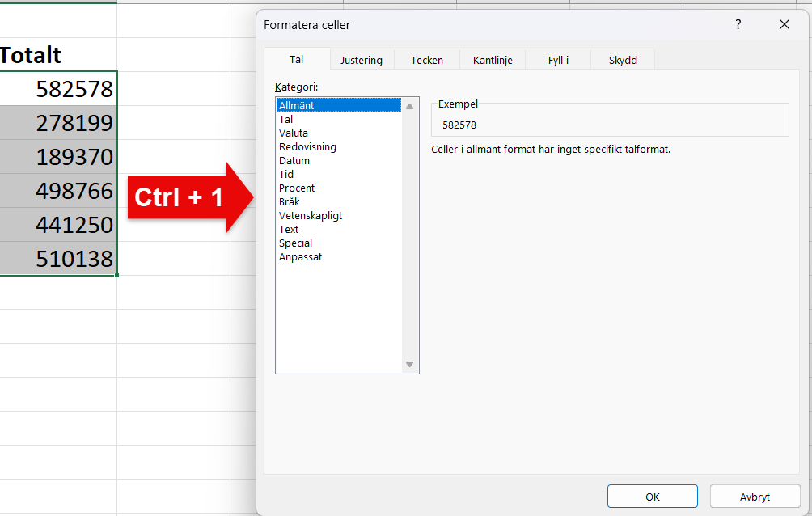Pick the Anpassat category
The width and height of the screenshot is (812, 516).
click(300, 257)
